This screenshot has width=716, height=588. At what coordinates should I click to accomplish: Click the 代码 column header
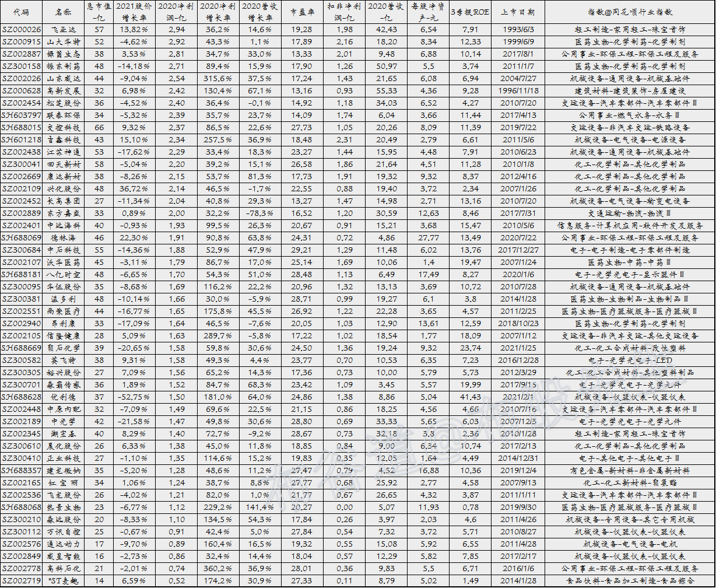(21, 12)
